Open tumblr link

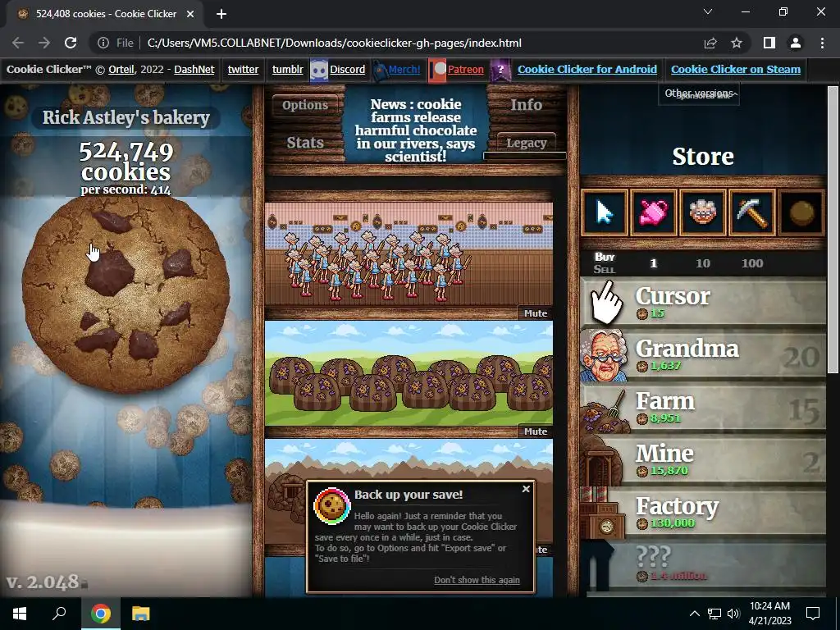[288, 69]
